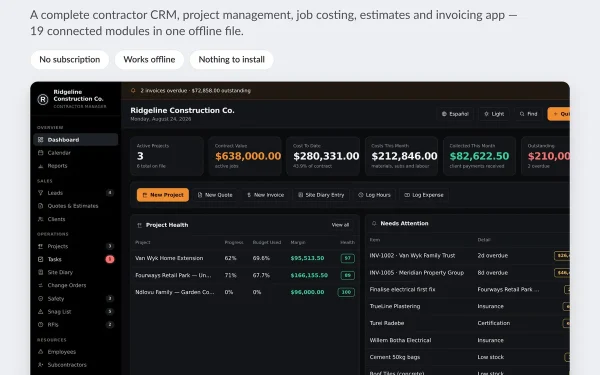Toggle Light theme button
Viewport: 600px width, 375px height.
click(x=494, y=114)
